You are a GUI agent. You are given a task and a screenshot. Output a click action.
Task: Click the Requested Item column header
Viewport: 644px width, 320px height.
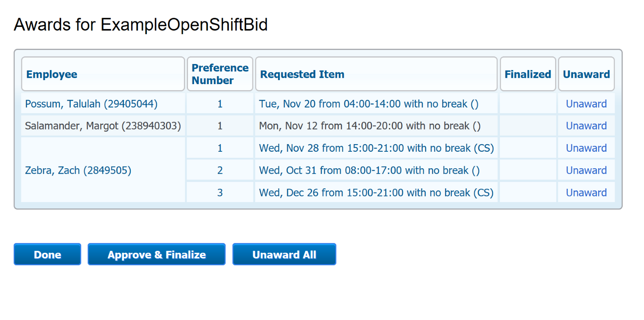tap(302, 74)
